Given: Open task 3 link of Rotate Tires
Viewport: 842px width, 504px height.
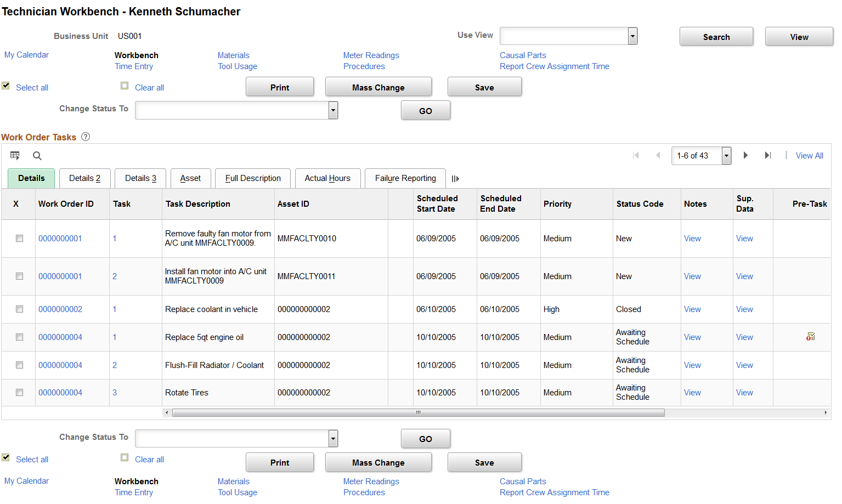Looking at the screenshot, I should [115, 393].
